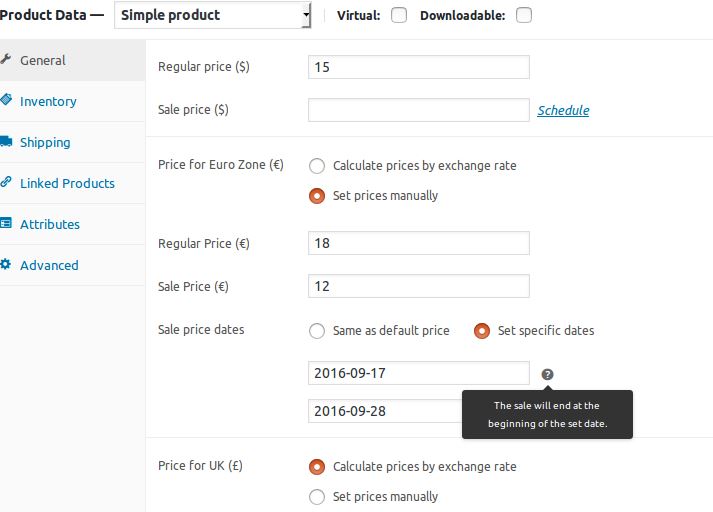Image resolution: width=713 pixels, height=512 pixels.
Task: Choose Same as default price option
Action: pos(317,331)
